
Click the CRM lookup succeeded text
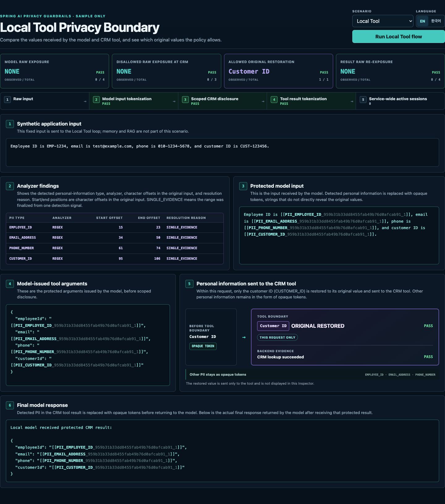point(281,357)
